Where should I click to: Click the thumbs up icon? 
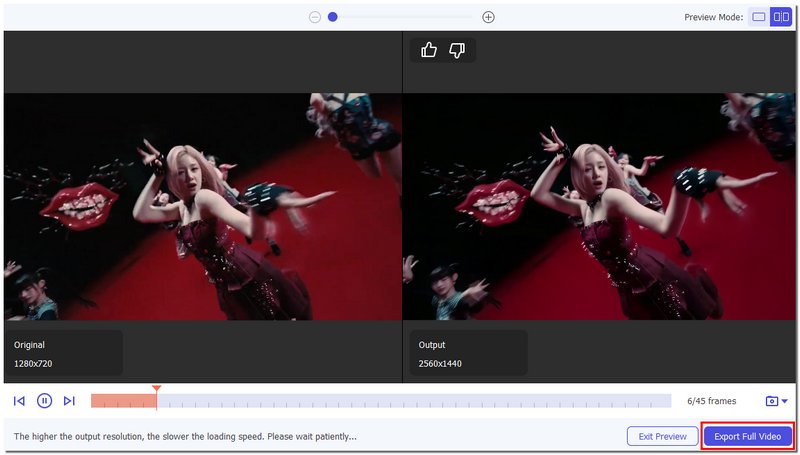pyautogui.click(x=429, y=50)
